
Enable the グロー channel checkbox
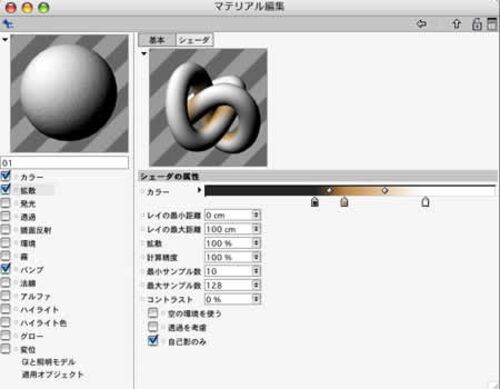[x=6, y=335]
